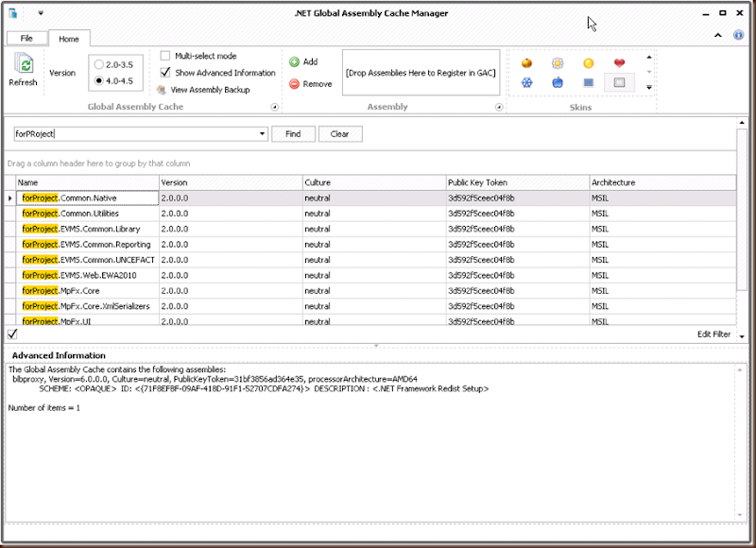
Task: Switch to the Home tab
Action: pos(69,39)
